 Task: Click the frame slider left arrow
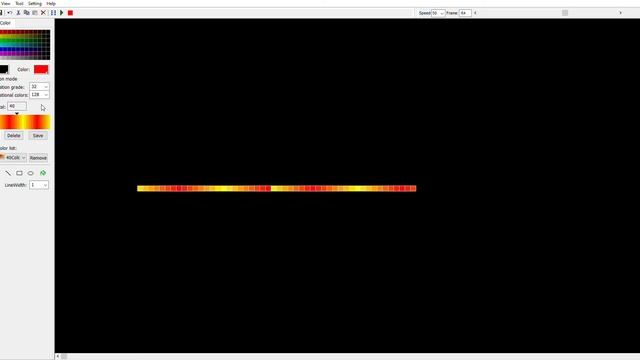coord(475,13)
